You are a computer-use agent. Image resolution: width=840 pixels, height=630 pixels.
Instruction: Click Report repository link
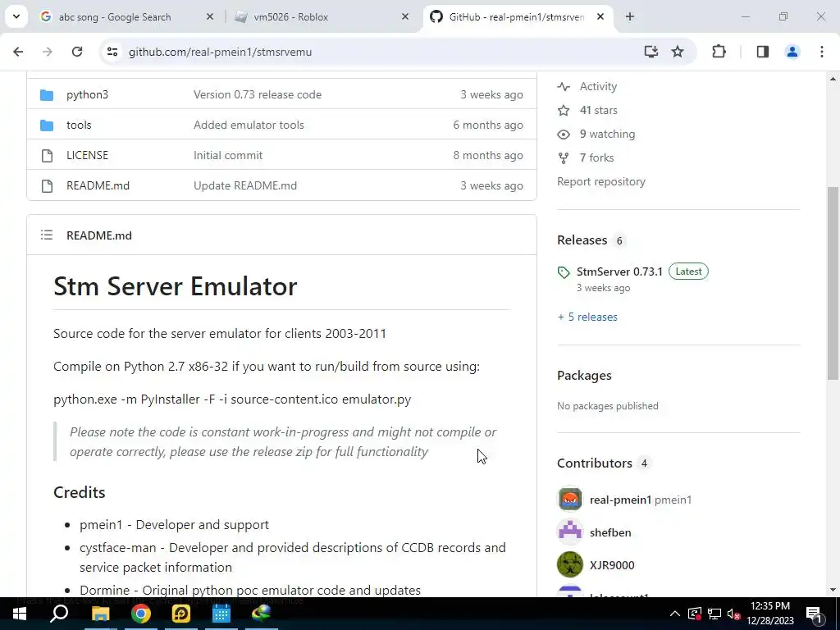(x=601, y=181)
